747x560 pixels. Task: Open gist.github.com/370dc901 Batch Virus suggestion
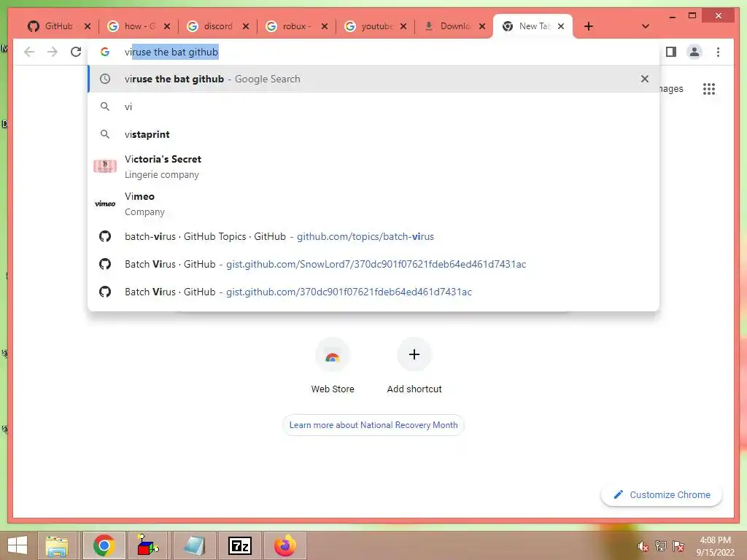[x=373, y=292]
